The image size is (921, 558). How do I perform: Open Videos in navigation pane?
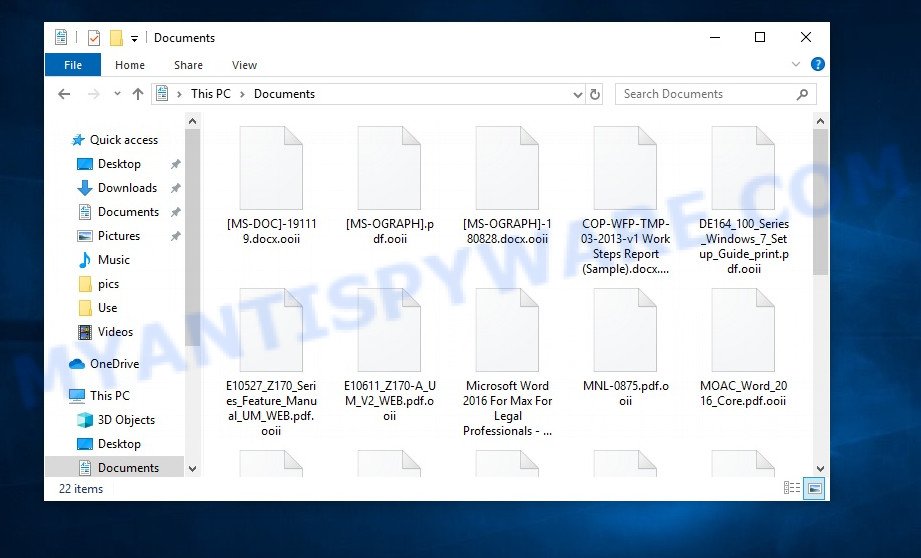tap(115, 332)
